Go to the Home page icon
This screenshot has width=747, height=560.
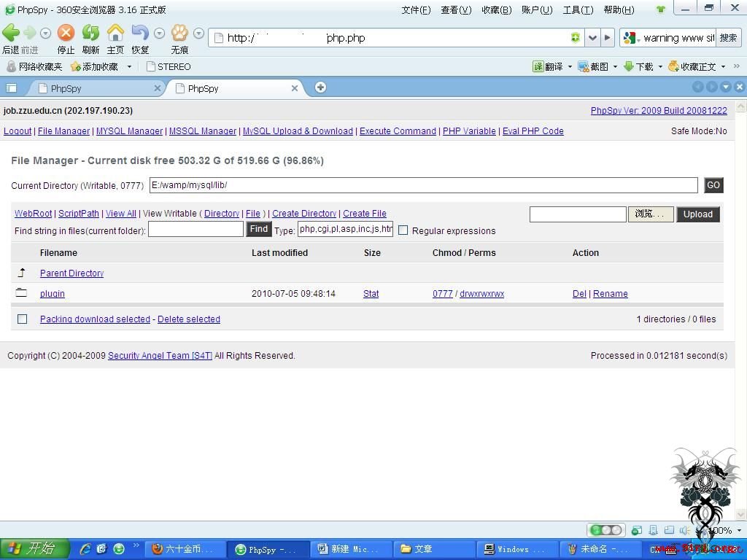pos(115,32)
